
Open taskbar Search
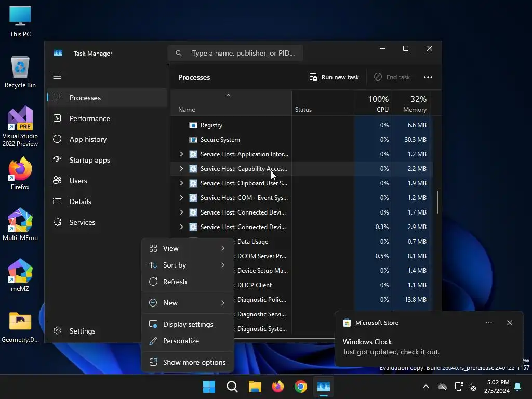pos(232,387)
